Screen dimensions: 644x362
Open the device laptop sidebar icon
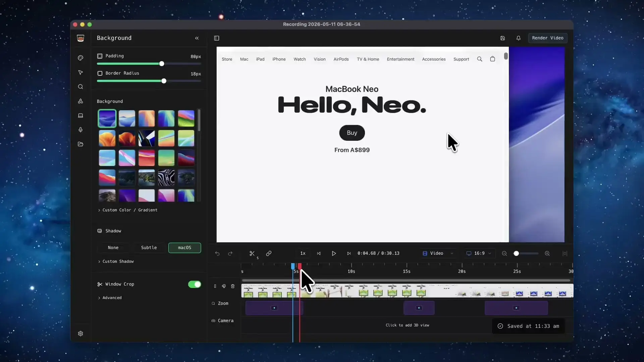coord(80,116)
